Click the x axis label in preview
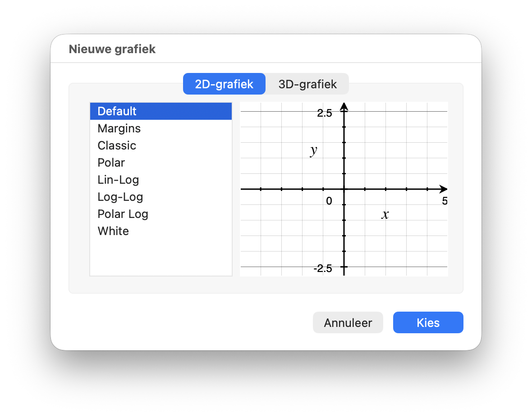The image size is (532, 417). click(x=385, y=214)
